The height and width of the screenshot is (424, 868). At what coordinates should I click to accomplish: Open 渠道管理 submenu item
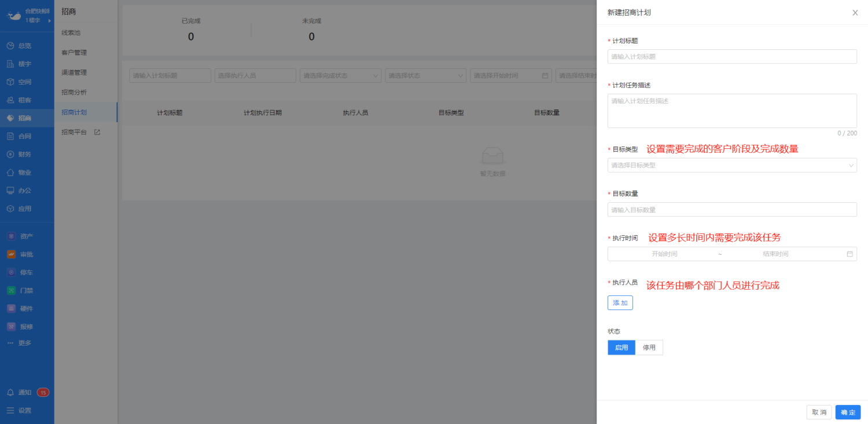tap(86, 72)
